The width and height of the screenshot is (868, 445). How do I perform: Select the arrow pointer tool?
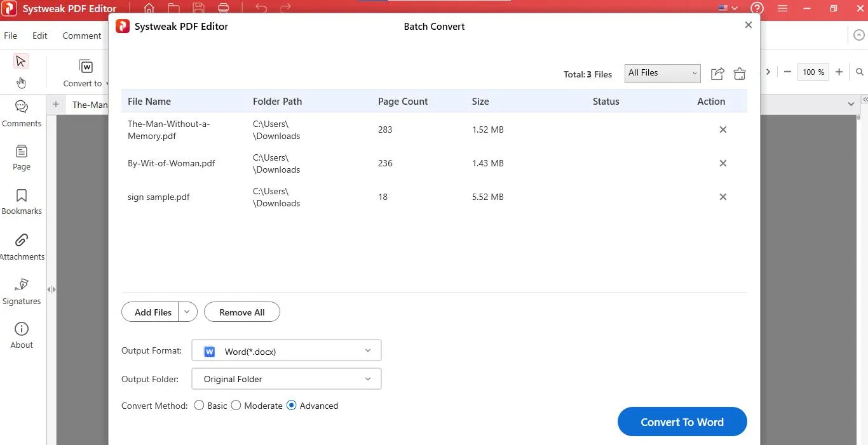click(21, 61)
